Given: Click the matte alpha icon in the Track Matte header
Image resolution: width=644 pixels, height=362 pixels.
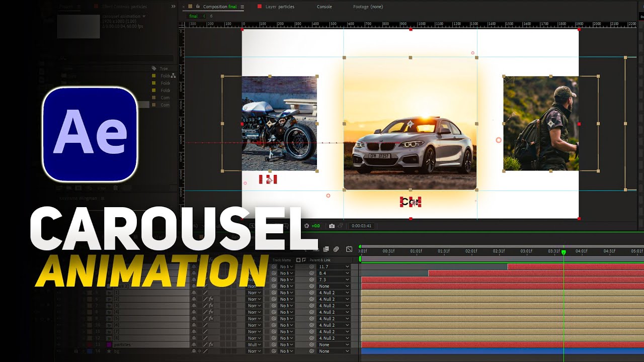Looking at the screenshot, I should pos(298,260).
